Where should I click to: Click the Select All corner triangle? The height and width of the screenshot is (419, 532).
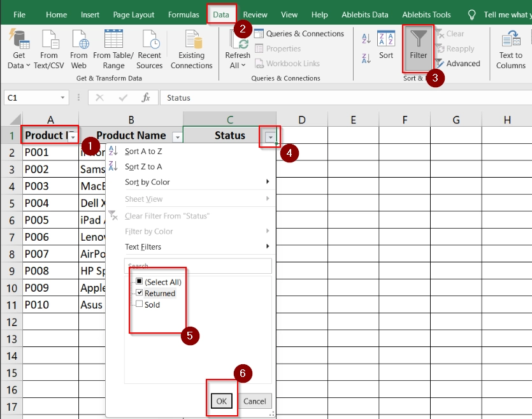coord(15,119)
